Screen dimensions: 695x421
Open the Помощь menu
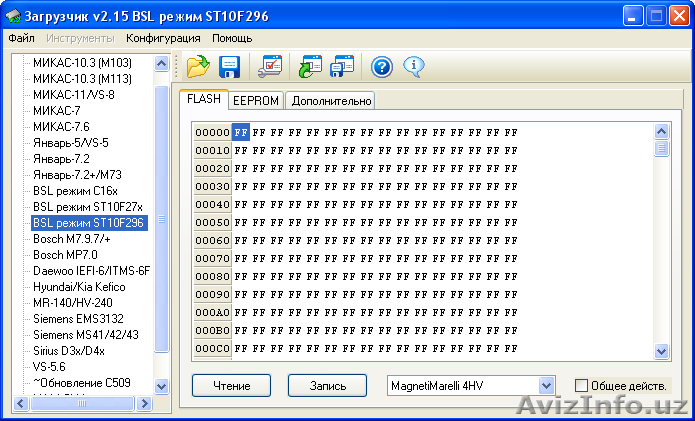point(232,37)
